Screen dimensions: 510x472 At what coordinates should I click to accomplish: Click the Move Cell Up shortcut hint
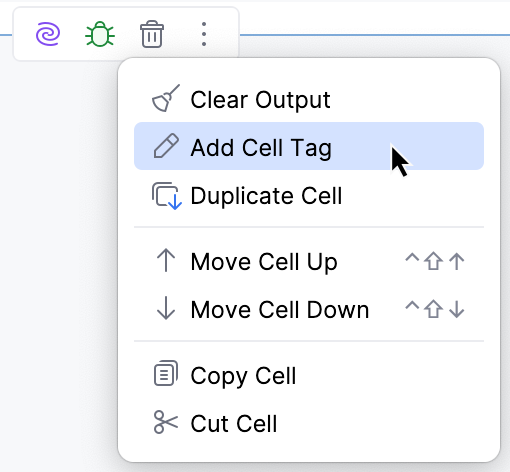(x=435, y=261)
